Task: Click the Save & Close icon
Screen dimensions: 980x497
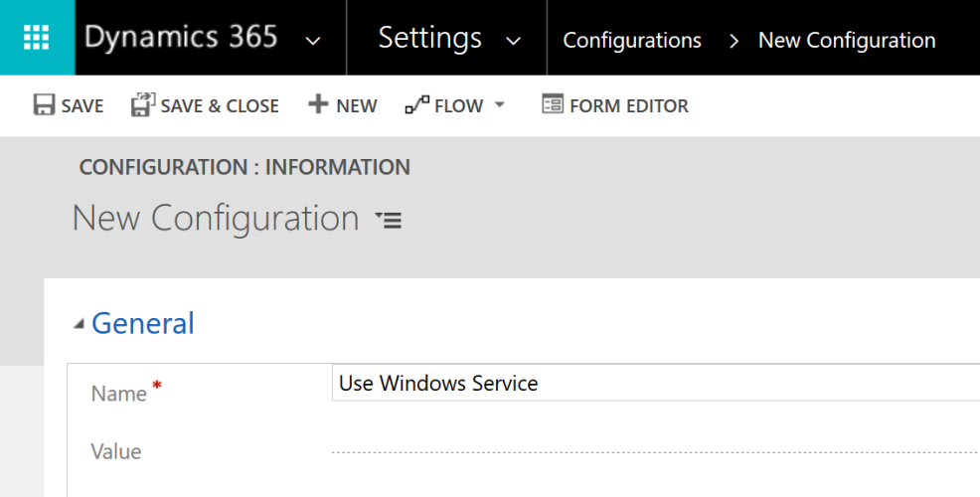Action: coord(143,104)
